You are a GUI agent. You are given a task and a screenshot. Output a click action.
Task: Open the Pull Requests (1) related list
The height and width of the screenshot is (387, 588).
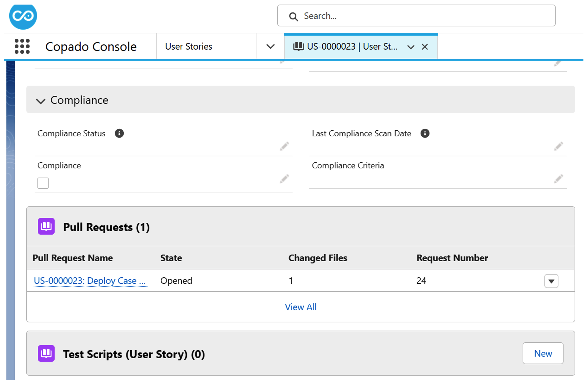pos(106,227)
